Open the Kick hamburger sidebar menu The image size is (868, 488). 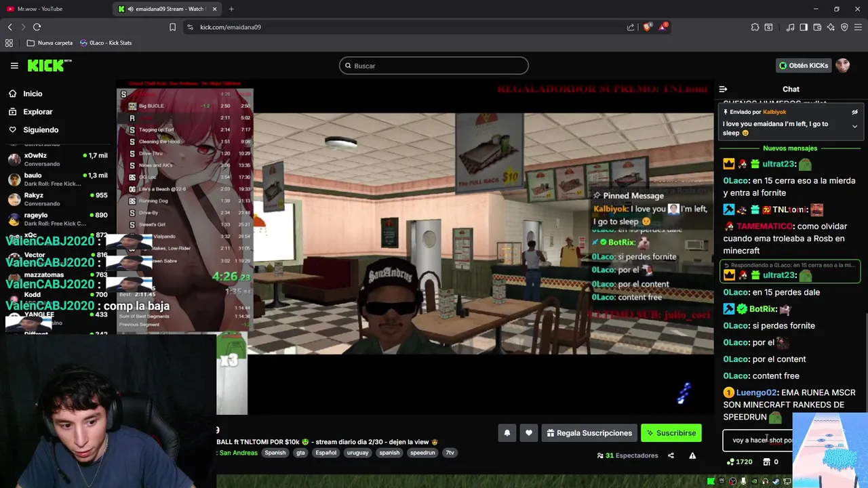[x=14, y=66]
